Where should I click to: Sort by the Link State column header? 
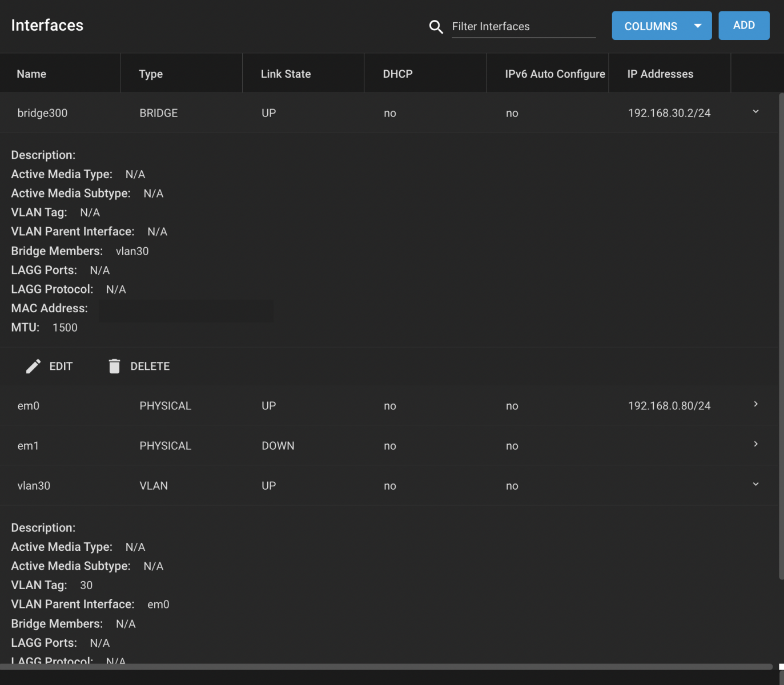pos(286,74)
